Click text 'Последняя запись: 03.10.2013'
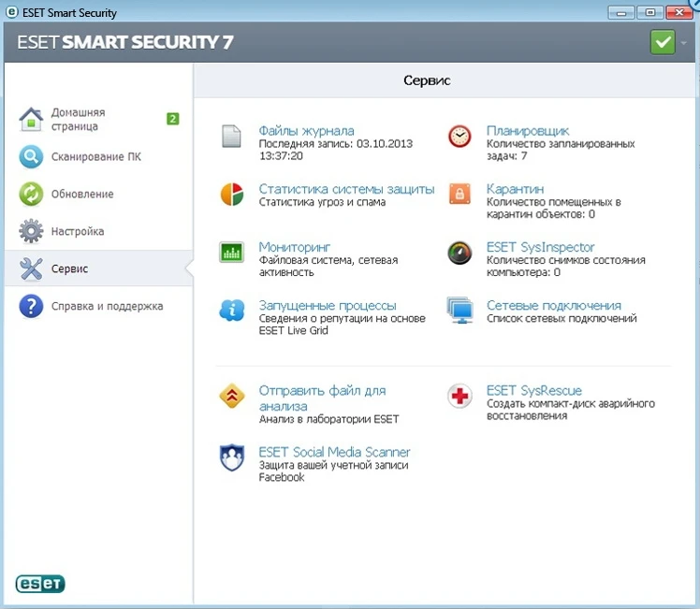This screenshot has width=700, height=609. 336,144
